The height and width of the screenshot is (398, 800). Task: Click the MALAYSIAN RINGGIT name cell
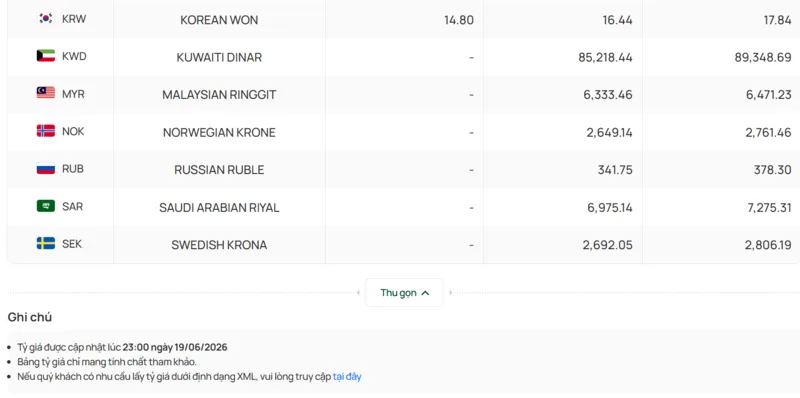[219, 95]
